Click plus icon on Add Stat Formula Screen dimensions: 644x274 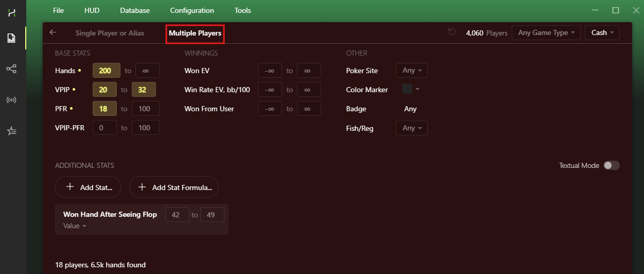(x=142, y=187)
